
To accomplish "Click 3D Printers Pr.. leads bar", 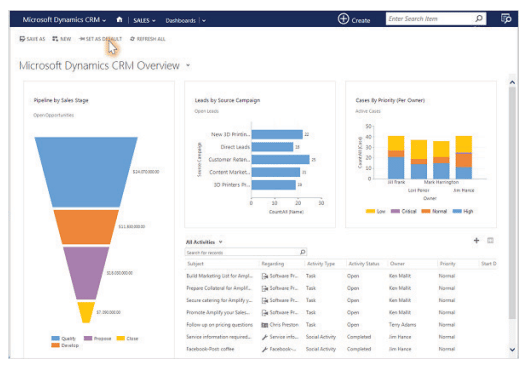I will pos(274,185).
